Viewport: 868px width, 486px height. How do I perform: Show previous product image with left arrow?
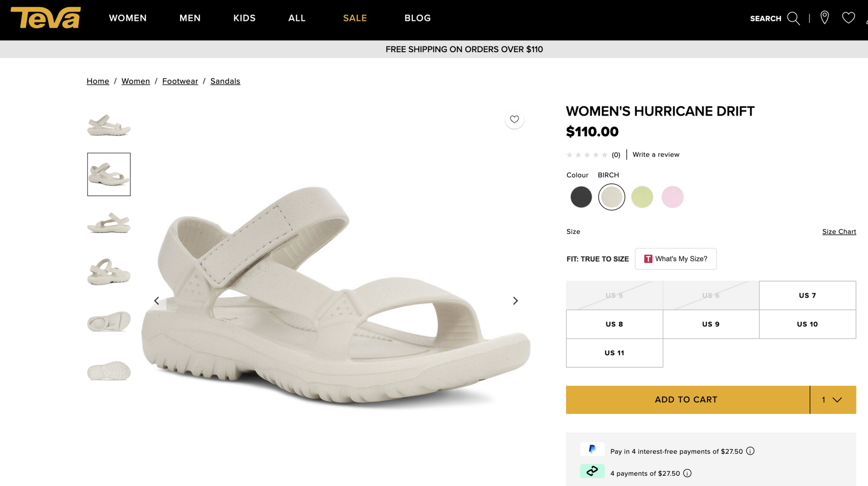pos(157,300)
